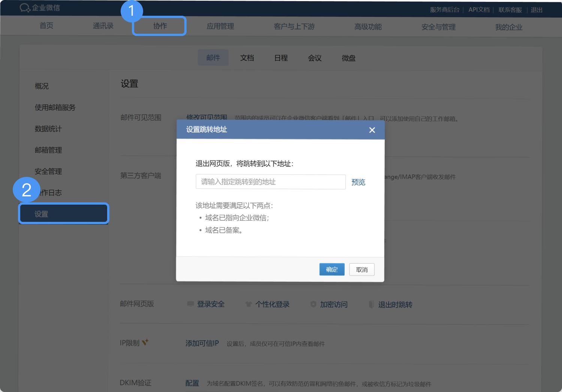Open the 安全与管理 navigation item
This screenshot has height=392, width=562.
(x=438, y=27)
